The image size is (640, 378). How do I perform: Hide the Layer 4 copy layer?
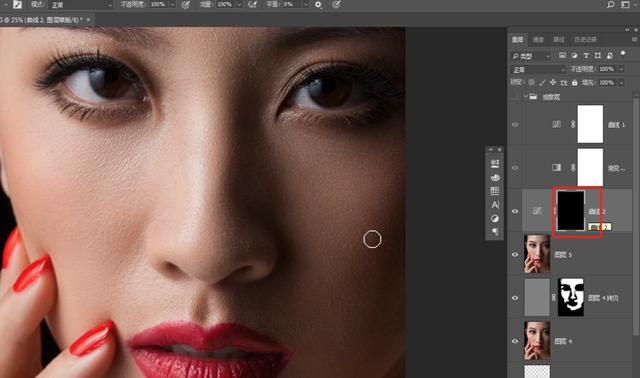click(x=515, y=298)
